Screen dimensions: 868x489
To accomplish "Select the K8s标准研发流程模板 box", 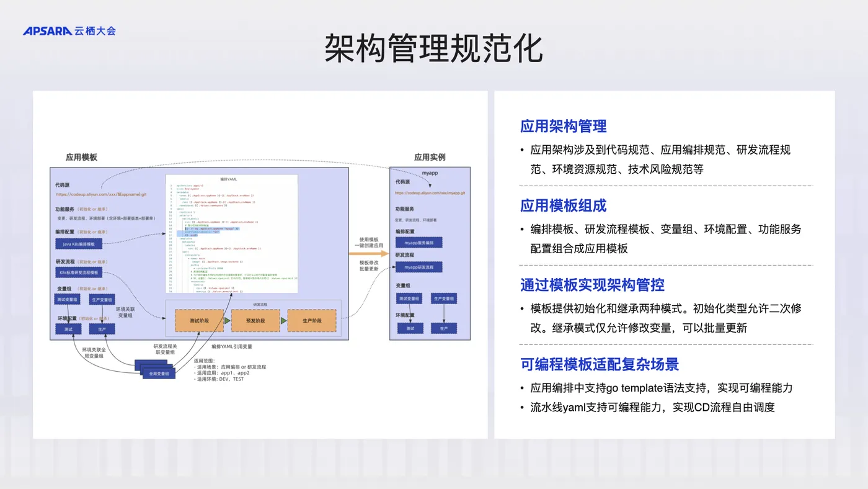I will [79, 273].
